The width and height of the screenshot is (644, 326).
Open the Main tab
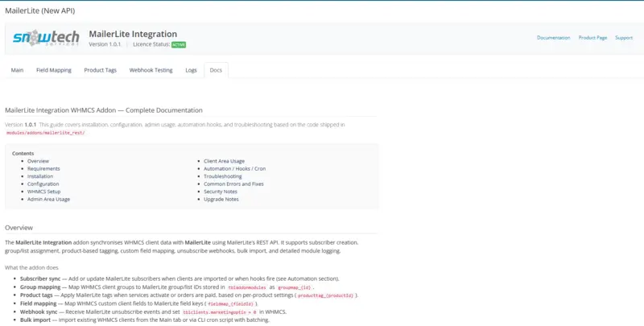(x=17, y=70)
